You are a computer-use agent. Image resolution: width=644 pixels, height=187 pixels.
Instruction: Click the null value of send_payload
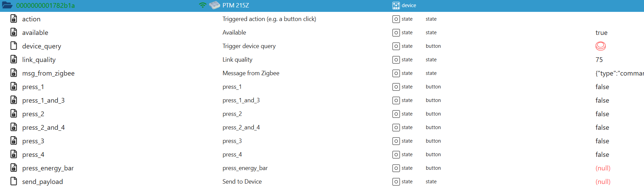pyautogui.click(x=603, y=182)
